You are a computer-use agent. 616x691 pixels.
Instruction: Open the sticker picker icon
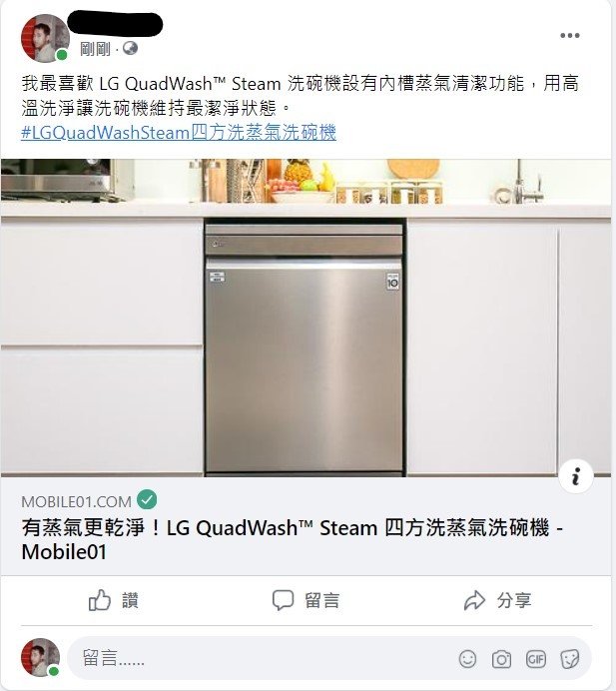pyautogui.click(x=570, y=659)
